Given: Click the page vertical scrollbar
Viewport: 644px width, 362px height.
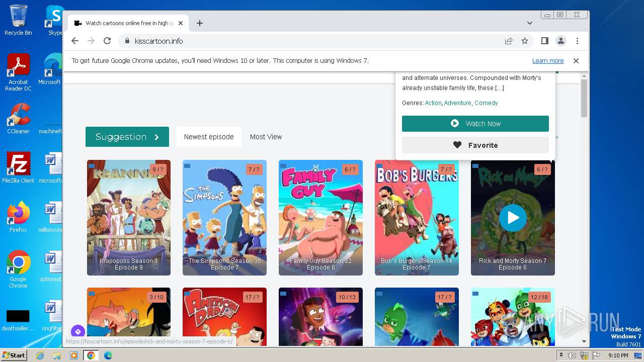Looking at the screenshot, I should click(x=584, y=98).
